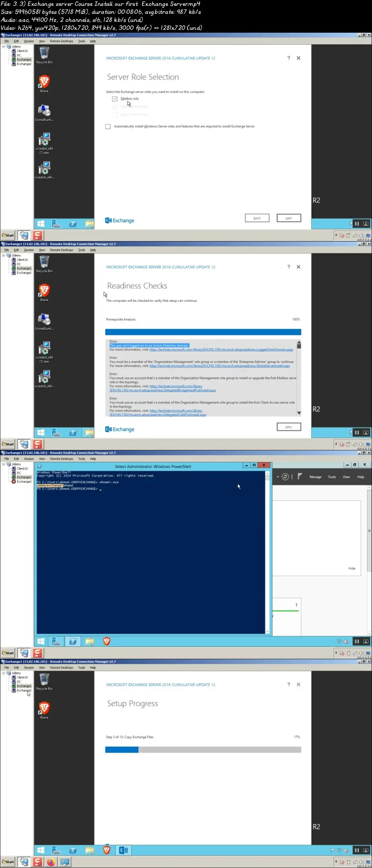Collapse Udemy tree node in PowerShell frame

[4, 464]
